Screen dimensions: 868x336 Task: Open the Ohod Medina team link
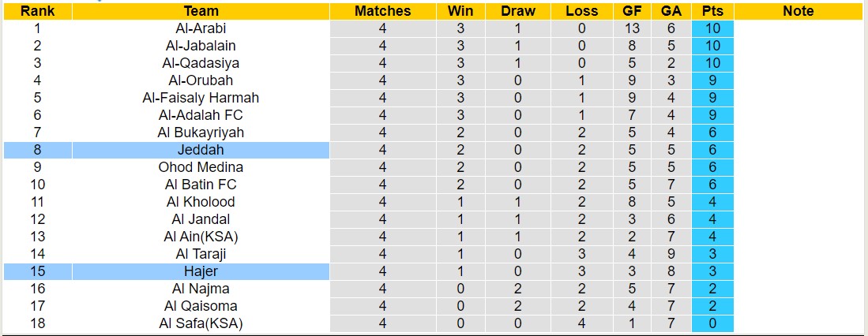click(201, 167)
